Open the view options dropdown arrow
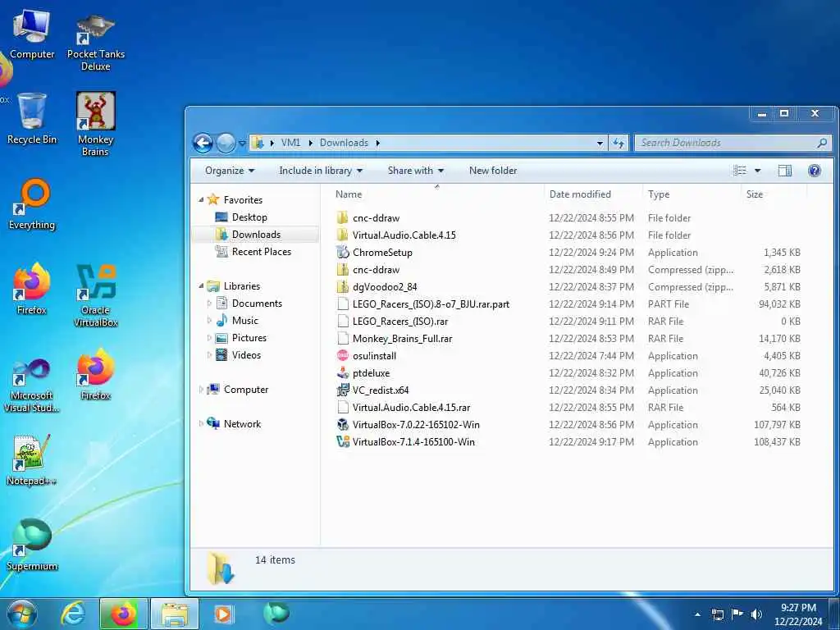 click(x=757, y=171)
